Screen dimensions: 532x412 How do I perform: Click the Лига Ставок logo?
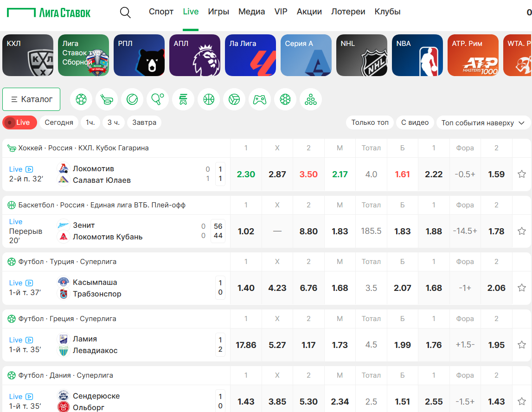[49, 13]
